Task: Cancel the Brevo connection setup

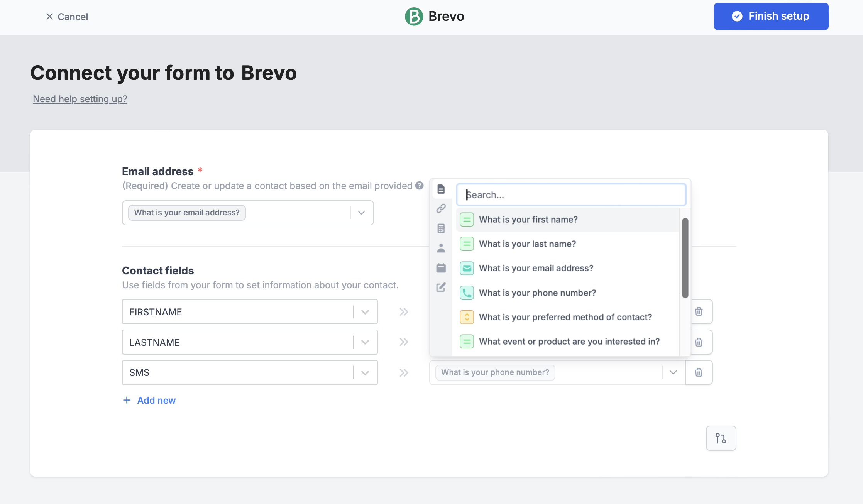Action: [x=67, y=17]
